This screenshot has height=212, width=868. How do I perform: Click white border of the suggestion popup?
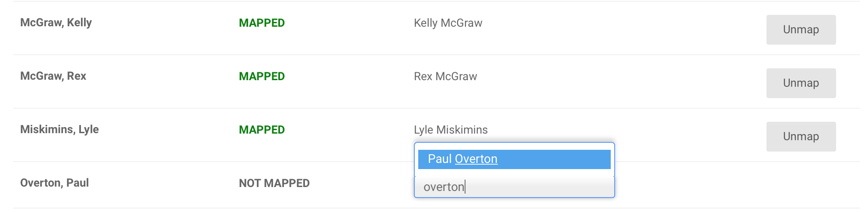click(x=514, y=146)
